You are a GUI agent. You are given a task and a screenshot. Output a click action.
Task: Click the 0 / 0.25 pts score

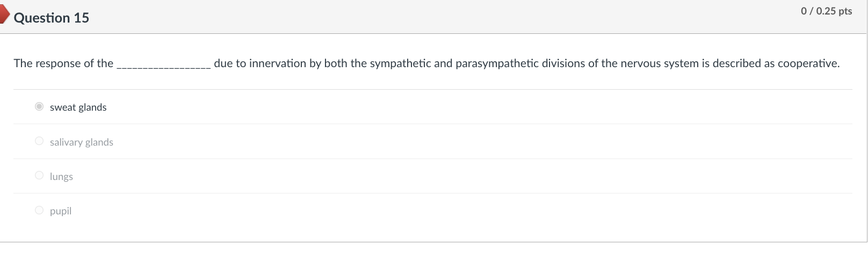click(x=826, y=11)
